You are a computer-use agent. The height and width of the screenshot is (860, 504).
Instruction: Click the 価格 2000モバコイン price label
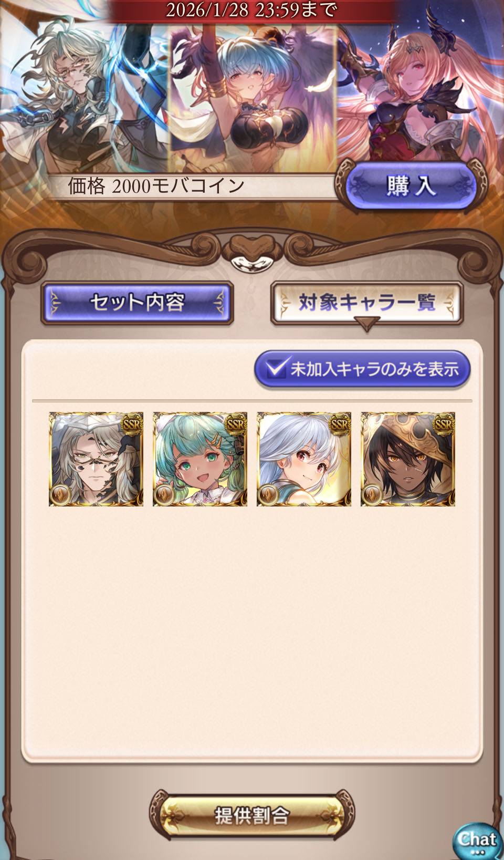click(156, 186)
